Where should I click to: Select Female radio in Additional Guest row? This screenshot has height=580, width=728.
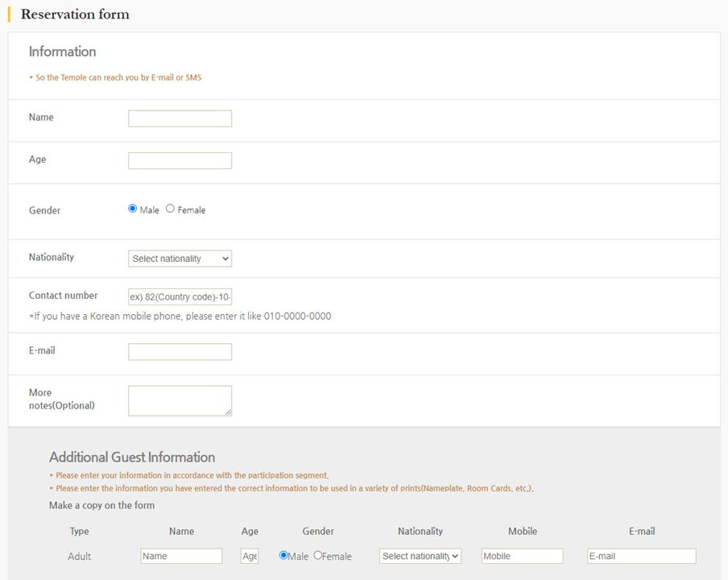click(318, 555)
